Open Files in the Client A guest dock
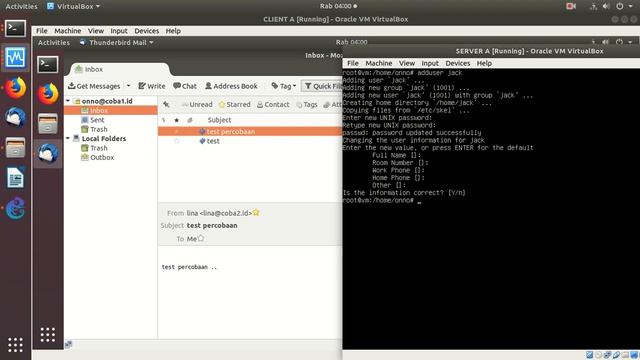 click(x=48, y=124)
